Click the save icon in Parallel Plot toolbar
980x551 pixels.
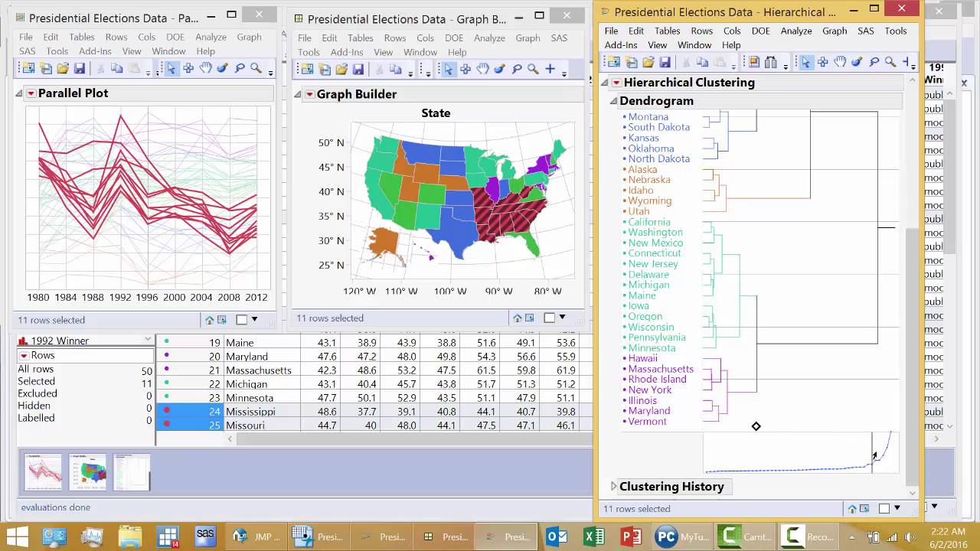coord(80,68)
